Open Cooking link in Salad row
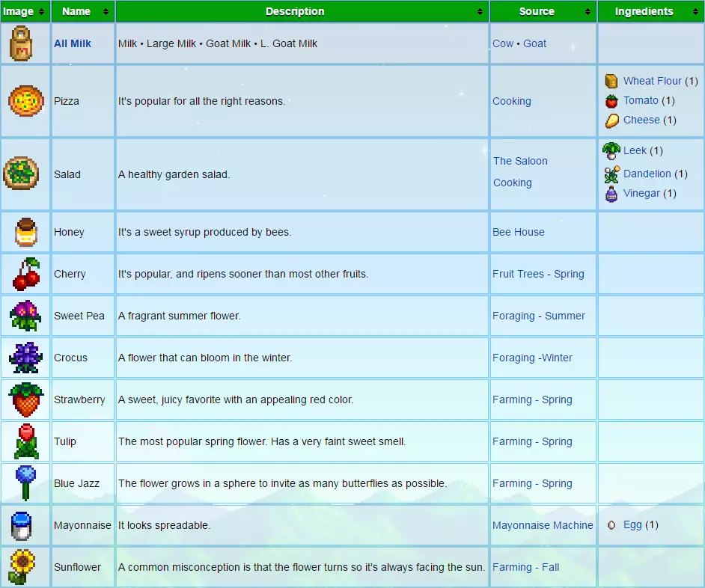705x588 pixels. [x=513, y=183]
